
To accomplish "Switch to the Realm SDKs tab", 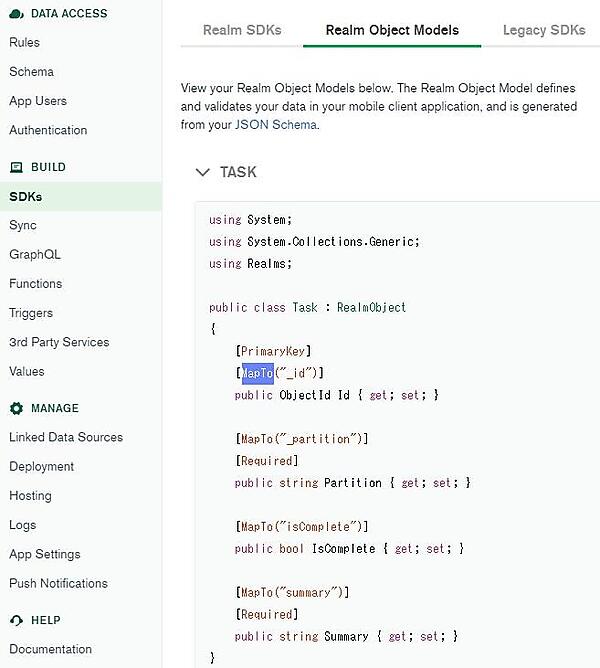I will (x=242, y=30).
